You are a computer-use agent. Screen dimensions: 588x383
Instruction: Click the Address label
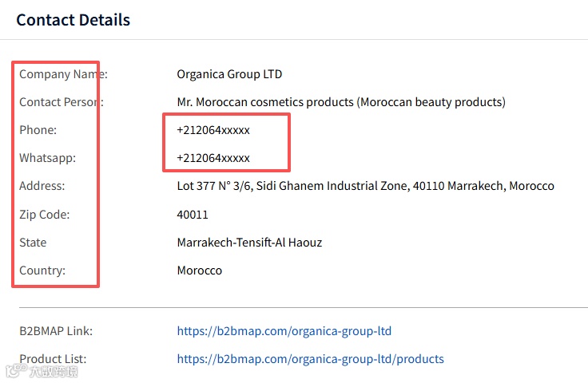42,186
